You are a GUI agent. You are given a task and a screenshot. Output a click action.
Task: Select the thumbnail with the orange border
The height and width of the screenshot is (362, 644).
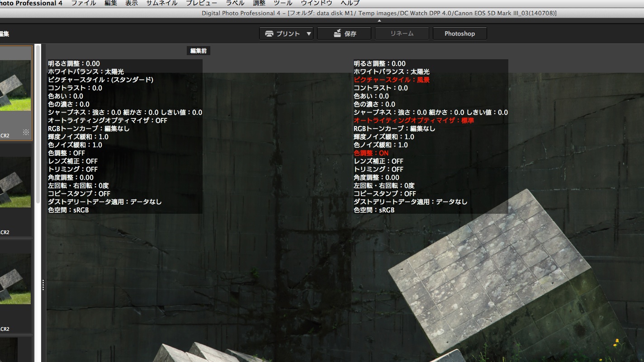coord(16,93)
